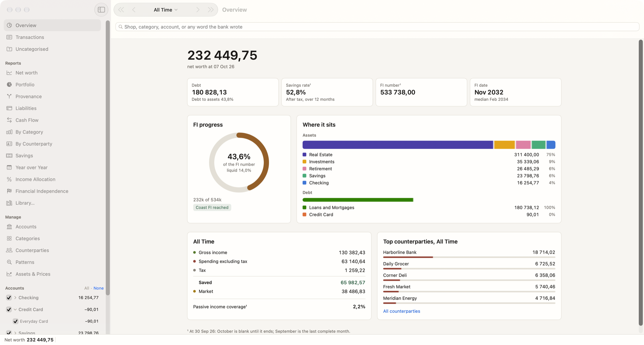Uncheck the Checking account checkbox
644x345 pixels.
point(9,298)
